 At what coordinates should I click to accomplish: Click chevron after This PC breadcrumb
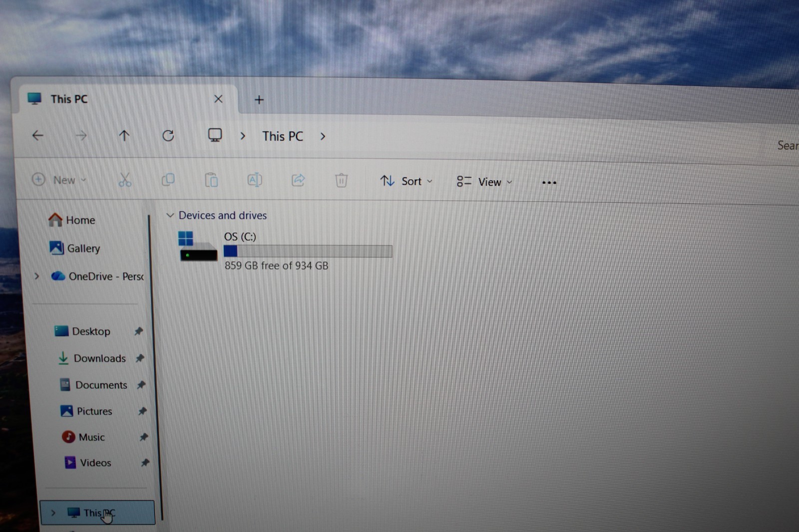coord(323,136)
